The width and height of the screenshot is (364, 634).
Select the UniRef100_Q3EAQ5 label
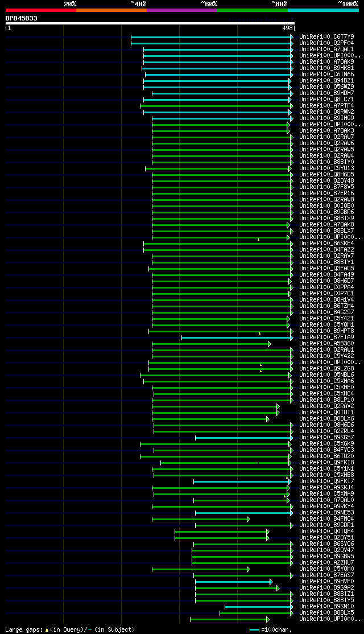pos(327,269)
